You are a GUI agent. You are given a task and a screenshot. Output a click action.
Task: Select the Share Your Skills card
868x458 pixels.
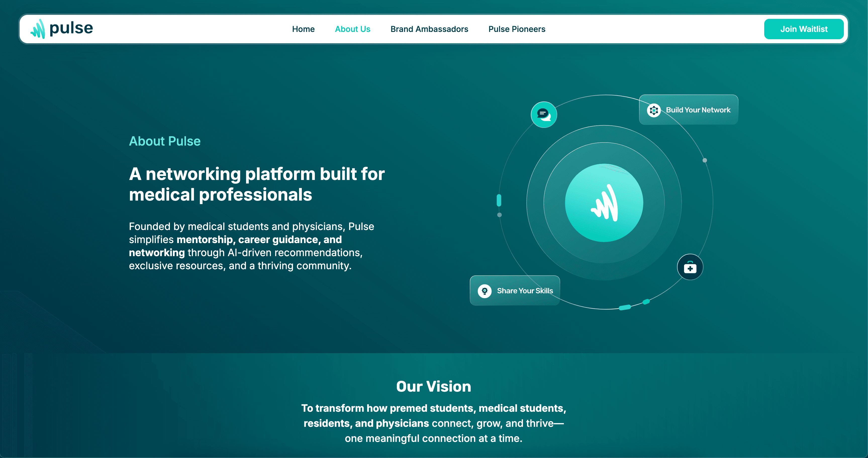pyautogui.click(x=515, y=291)
